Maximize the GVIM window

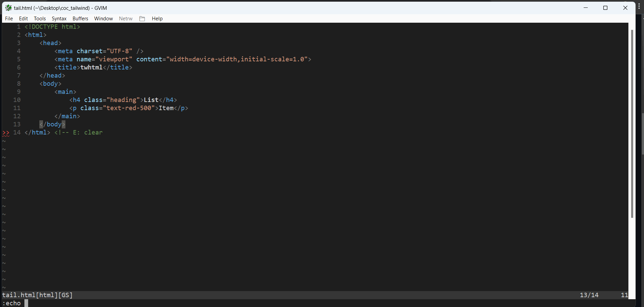click(605, 7)
